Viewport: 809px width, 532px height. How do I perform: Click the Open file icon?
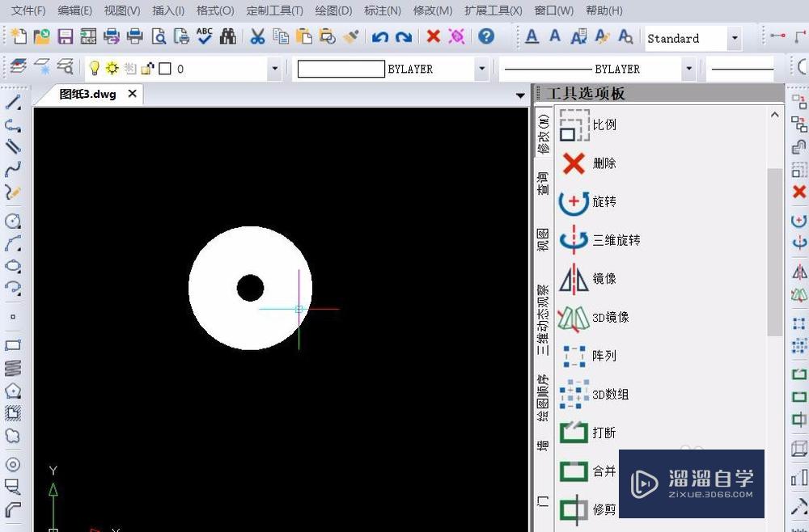click(42, 36)
